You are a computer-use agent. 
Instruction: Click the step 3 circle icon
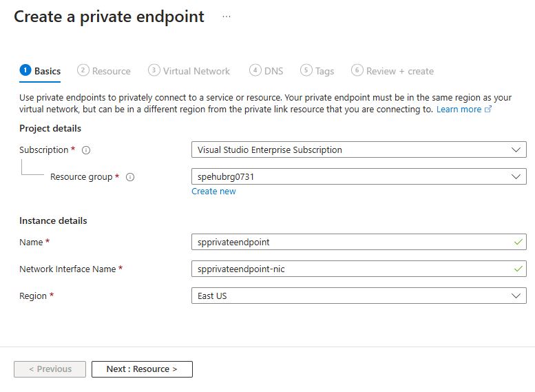pyautogui.click(x=154, y=70)
